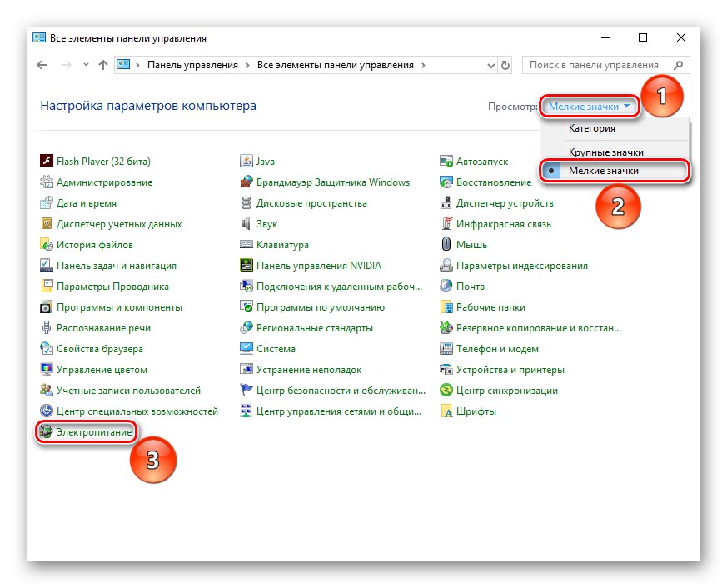Click the Администрирование gear icon

[x=47, y=182]
